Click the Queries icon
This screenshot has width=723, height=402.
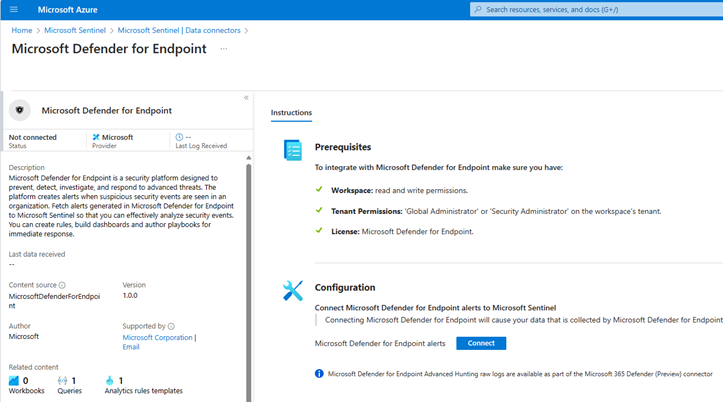(62, 381)
